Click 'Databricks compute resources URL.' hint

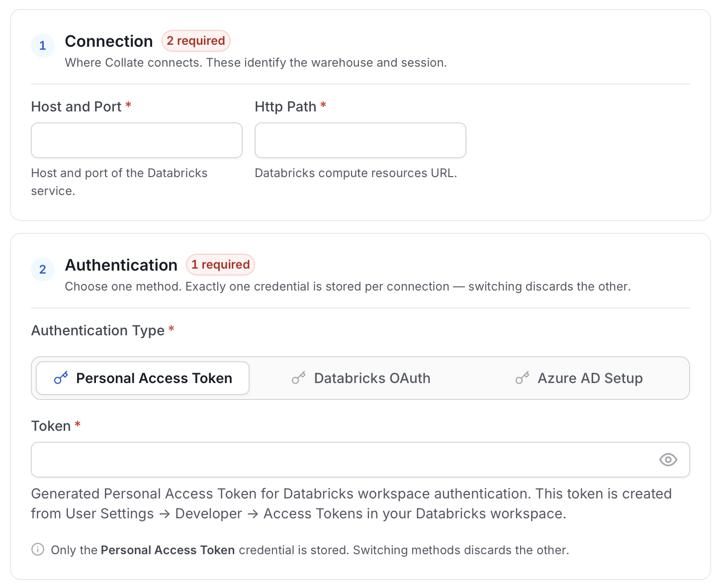pyautogui.click(x=356, y=173)
